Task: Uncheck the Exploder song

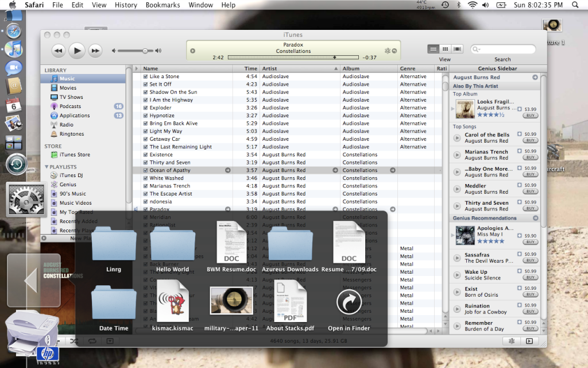Action: click(145, 108)
